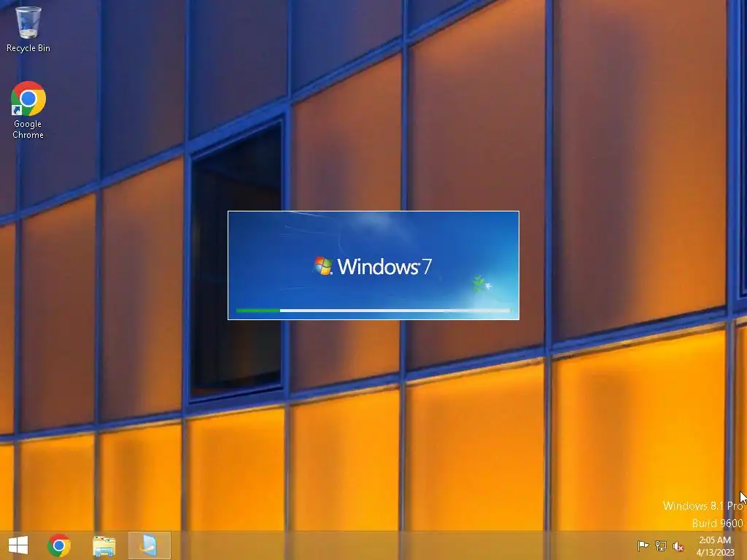747x560 pixels.
Task: Switch to the active installer taskbar item
Action: [x=149, y=545]
